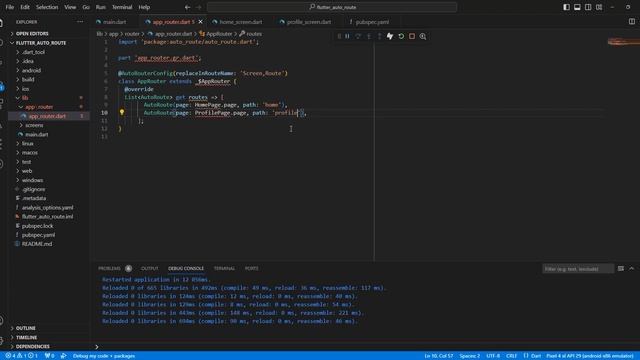Image resolution: width=640 pixels, height=360 pixels.
Task: Click the debug console filter input
Action: pyautogui.click(x=578, y=269)
